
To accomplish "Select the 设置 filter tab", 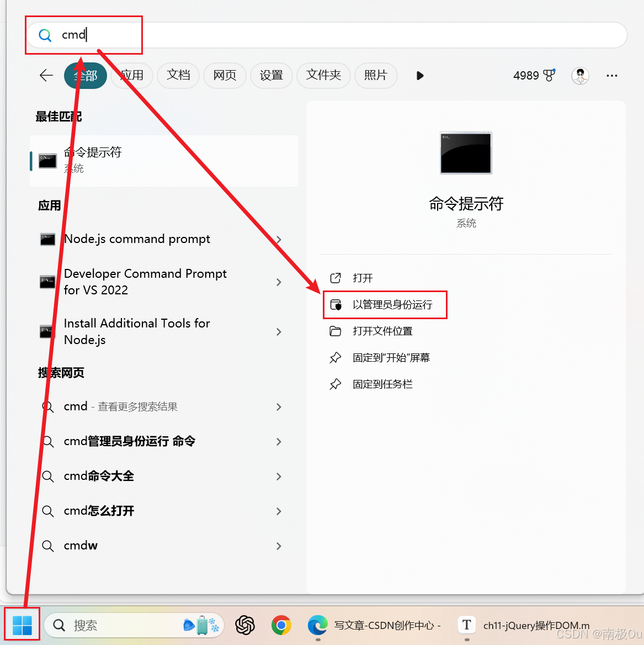I will 272,75.
